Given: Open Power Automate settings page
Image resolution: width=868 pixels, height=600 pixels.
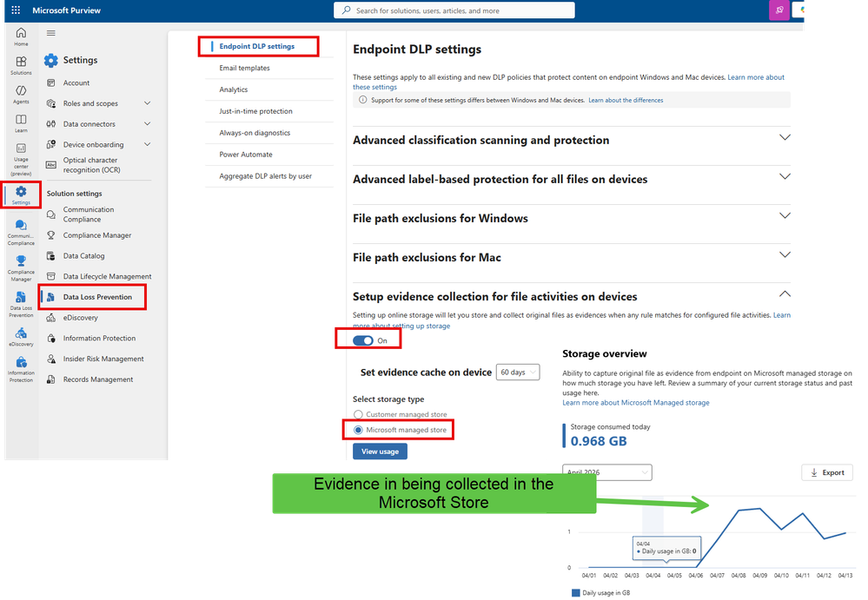Looking at the screenshot, I should [x=246, y=155].
